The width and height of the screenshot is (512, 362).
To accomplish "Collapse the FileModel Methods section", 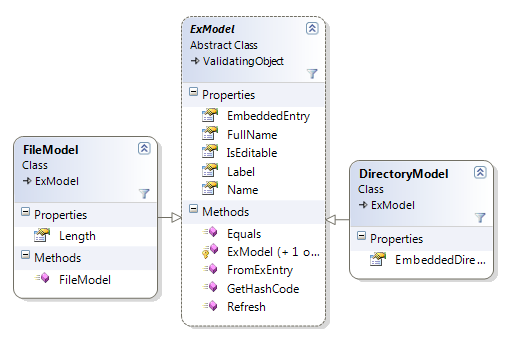I will (x=25, y=255).
